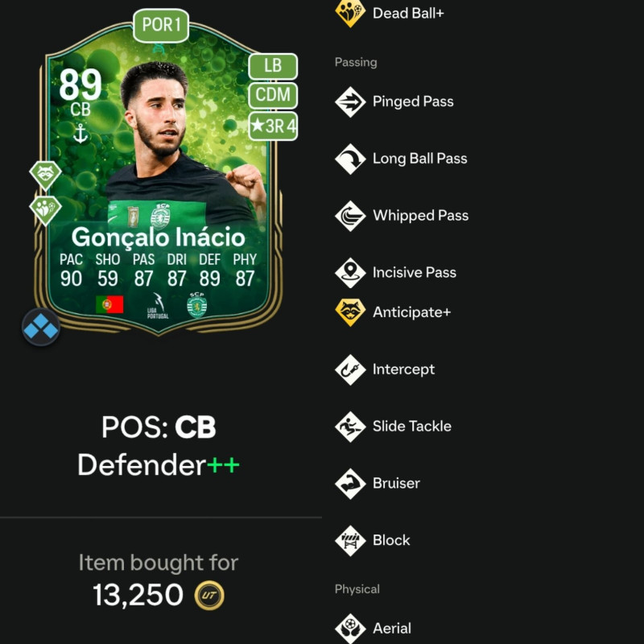Image resolution: width=644 pixels, height=644 pixels.
Task: Select the Block barrier icon
Action: [350, 540]
